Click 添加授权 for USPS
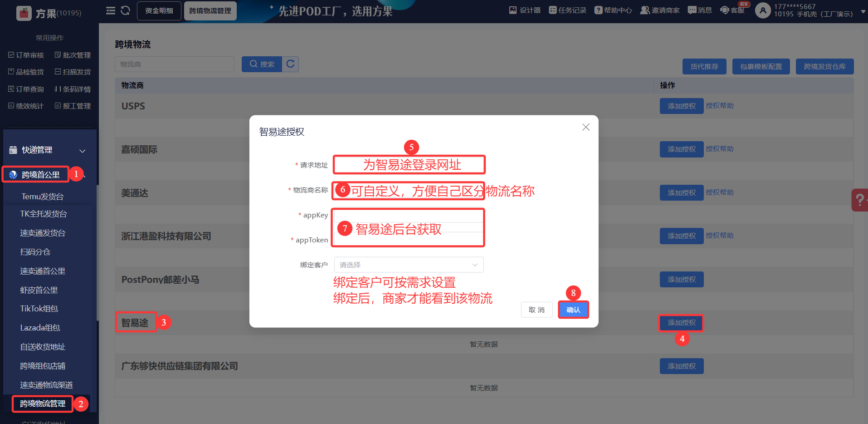 coord(682,106)
